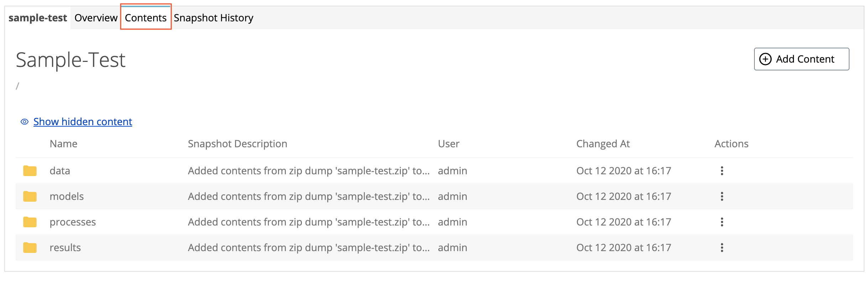This screenshot has height=281, width=868.
Task: Click the Add Content button
Action: [x=801, y=59]
